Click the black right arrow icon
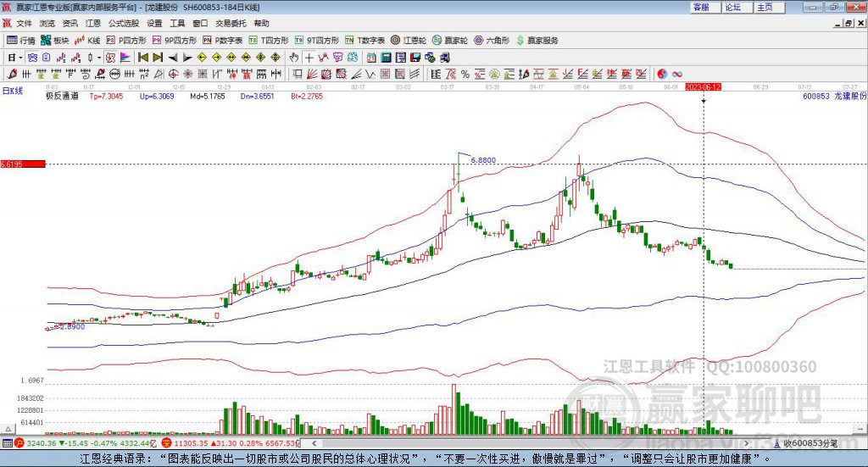The image size is (868, 467). 187,58
